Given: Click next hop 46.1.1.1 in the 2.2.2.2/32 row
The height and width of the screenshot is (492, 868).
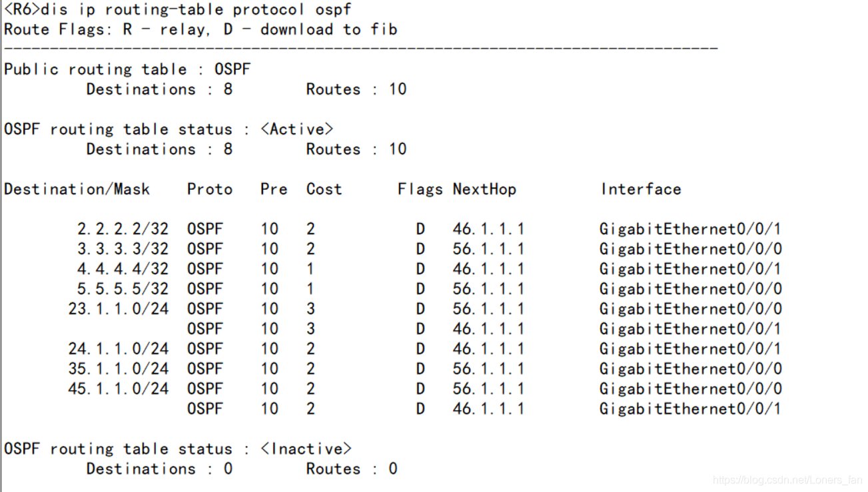Looking at the screenshot, I should click(488, 229).
